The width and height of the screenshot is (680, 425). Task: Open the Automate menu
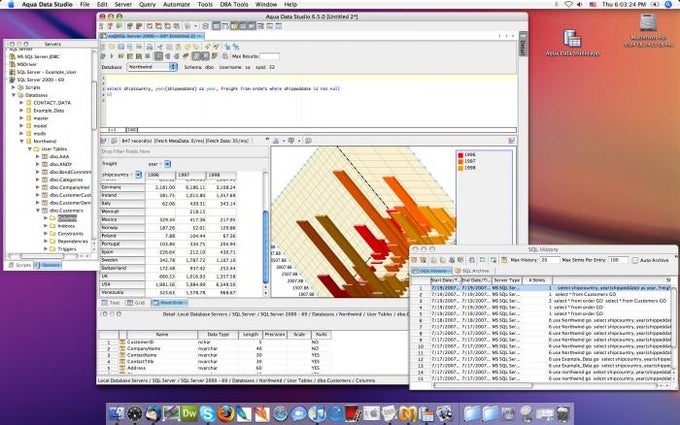(x=176, y=4)
